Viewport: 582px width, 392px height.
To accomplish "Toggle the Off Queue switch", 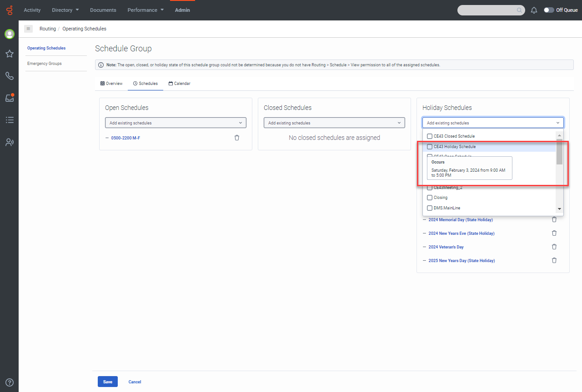I will [x=549, y=10].
